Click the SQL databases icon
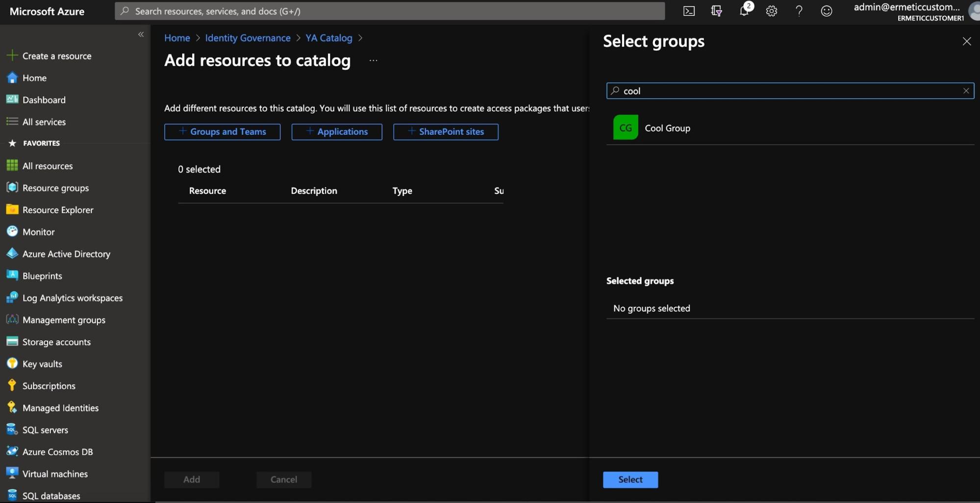The image size is (980, 503). [x=12, y=496]
